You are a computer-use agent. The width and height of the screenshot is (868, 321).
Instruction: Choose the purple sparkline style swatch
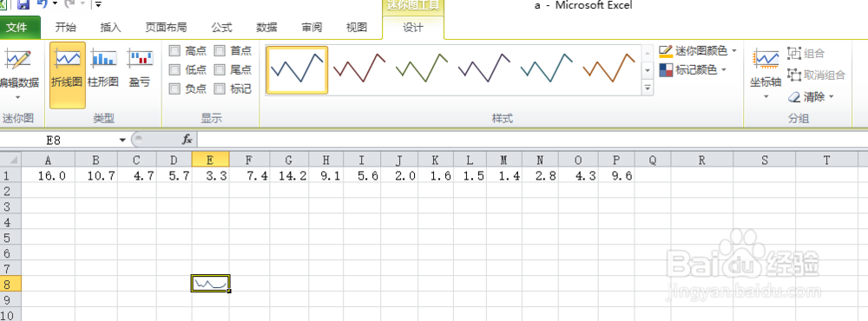(484, 69)
